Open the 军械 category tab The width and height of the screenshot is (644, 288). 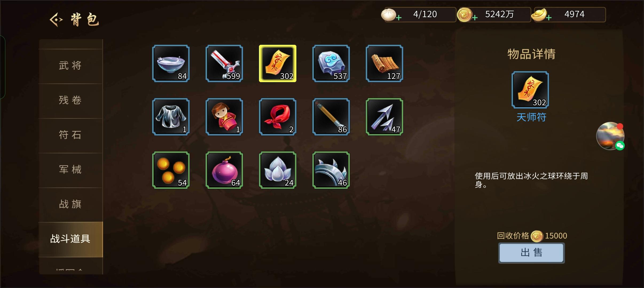[x=70, y=170]
